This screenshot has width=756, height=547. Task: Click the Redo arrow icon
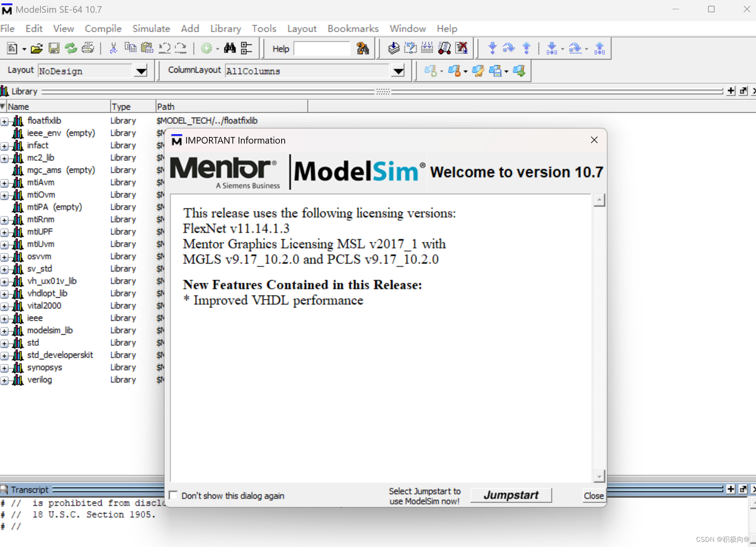pyautogui.click(x=181, y=48)
